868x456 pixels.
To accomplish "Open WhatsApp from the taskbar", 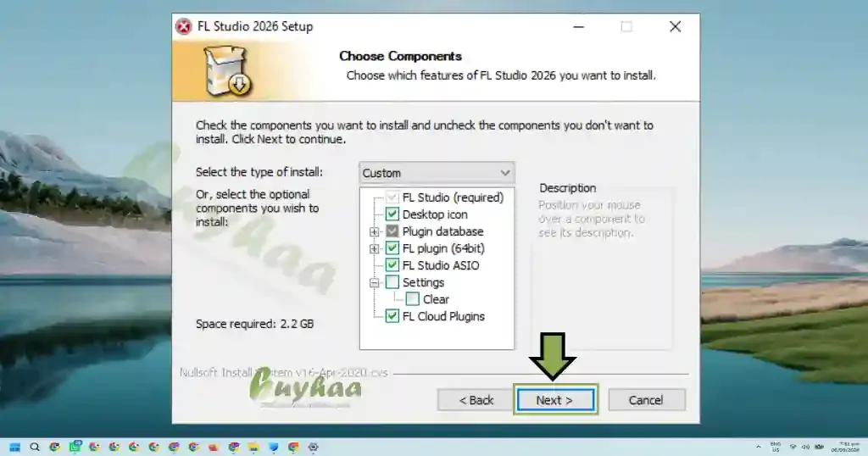I will pos(75,447).
